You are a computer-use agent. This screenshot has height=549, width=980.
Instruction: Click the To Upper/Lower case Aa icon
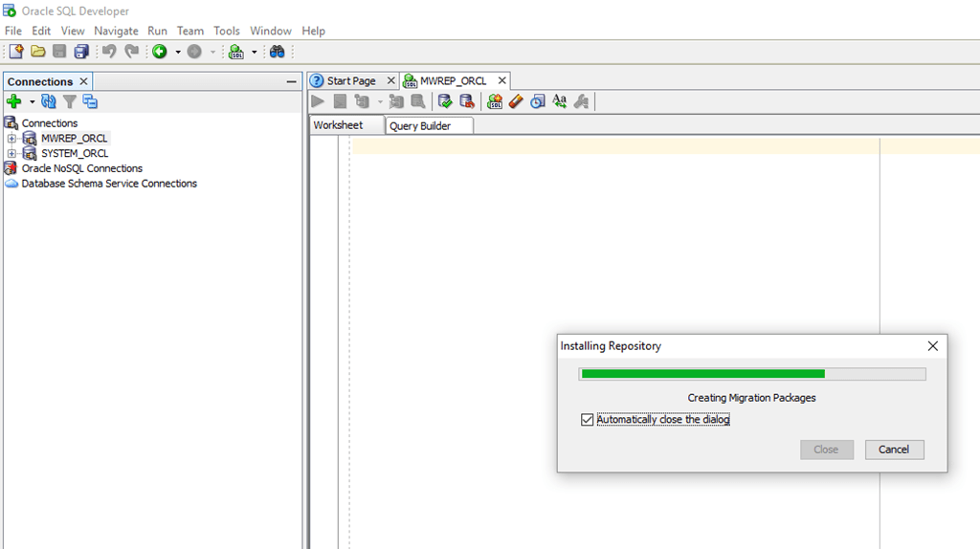(x=559, y=101)
